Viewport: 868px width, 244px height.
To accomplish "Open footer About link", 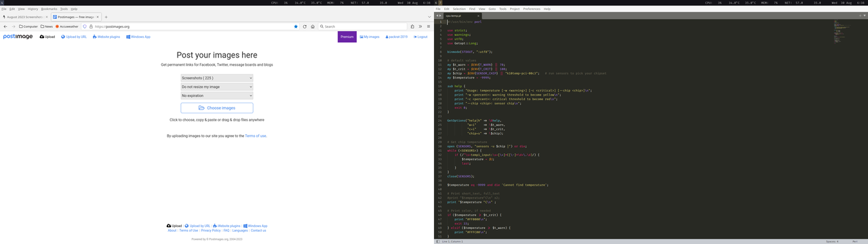I will click(172, 230).
